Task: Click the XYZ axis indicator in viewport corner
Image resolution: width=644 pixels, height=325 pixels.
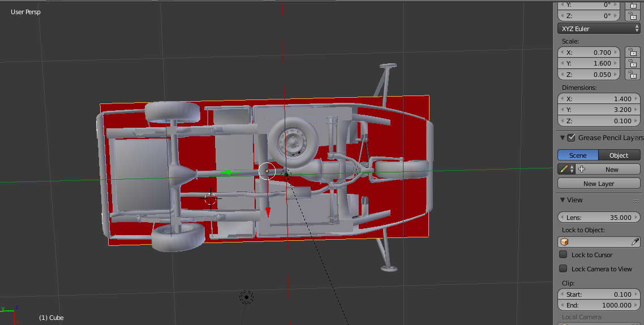Action: 10,315
